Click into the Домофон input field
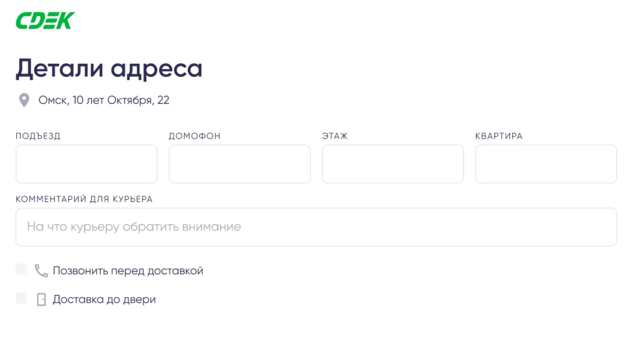 click(x=240, y=164)
